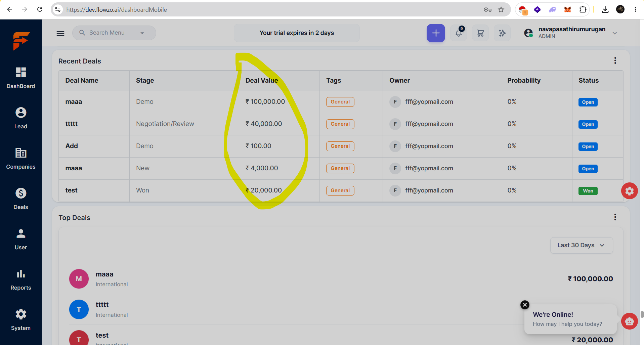Screen dimensions: 644x345
Task: Close the We're Online chat popup
Action: (525, 305)
